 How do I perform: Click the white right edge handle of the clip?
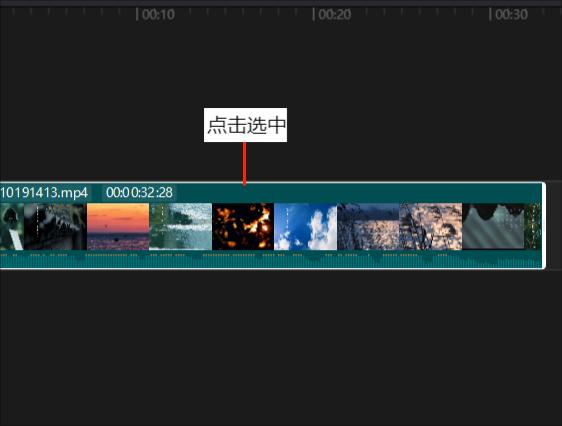[x=544, y=225]
